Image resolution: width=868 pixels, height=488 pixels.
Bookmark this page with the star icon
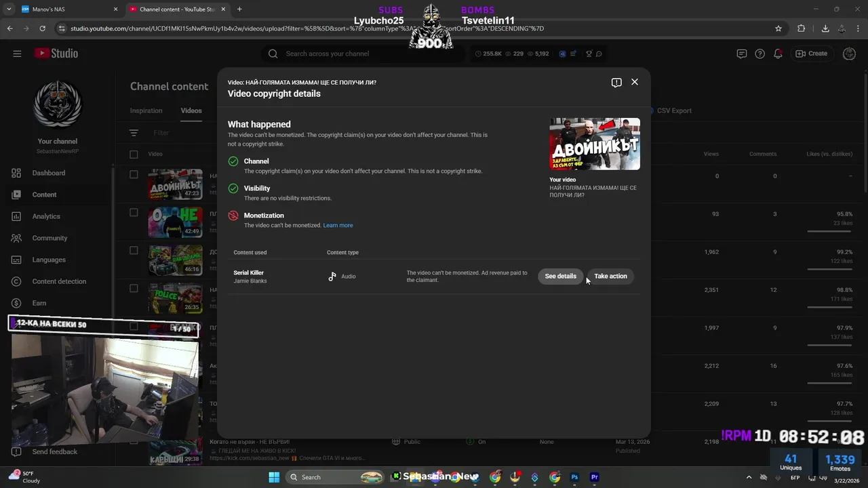pyautogui.click(x=778, y=28)
